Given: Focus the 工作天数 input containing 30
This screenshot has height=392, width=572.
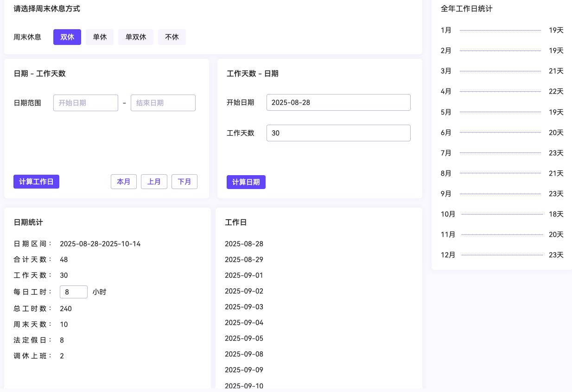Looking at the screenshot, I should (x=338, y=133).
